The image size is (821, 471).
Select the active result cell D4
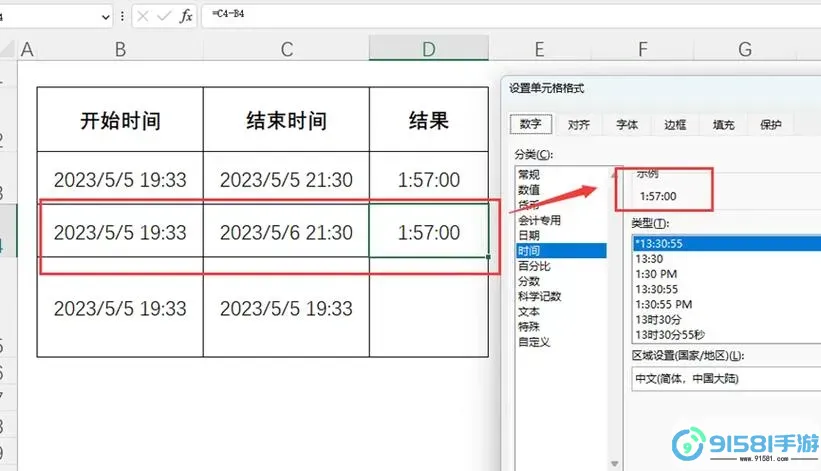(x=429, y=231)
